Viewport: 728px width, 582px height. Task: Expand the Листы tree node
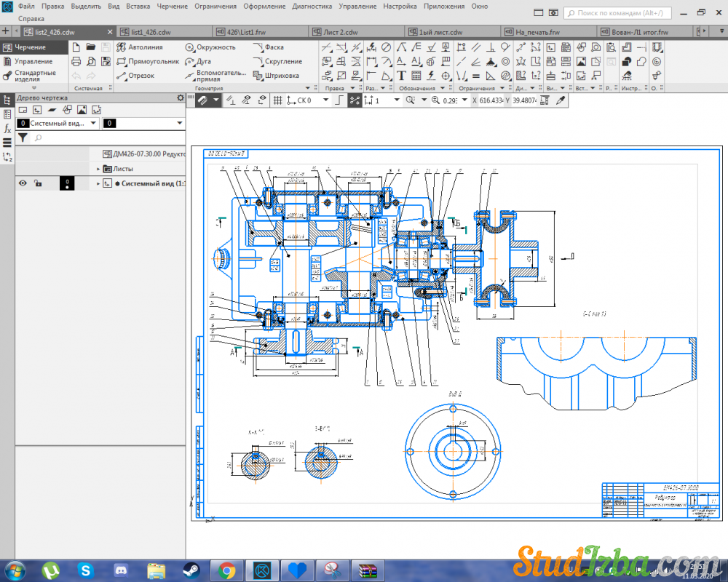pos(98,169)
